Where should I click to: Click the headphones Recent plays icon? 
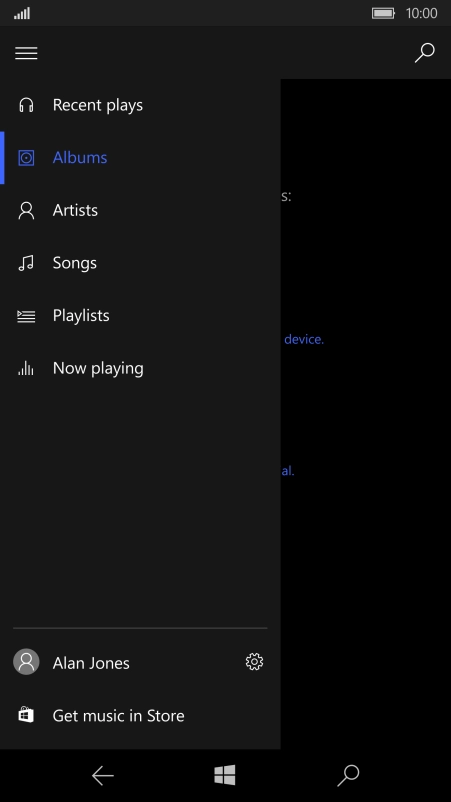[26, 105]
